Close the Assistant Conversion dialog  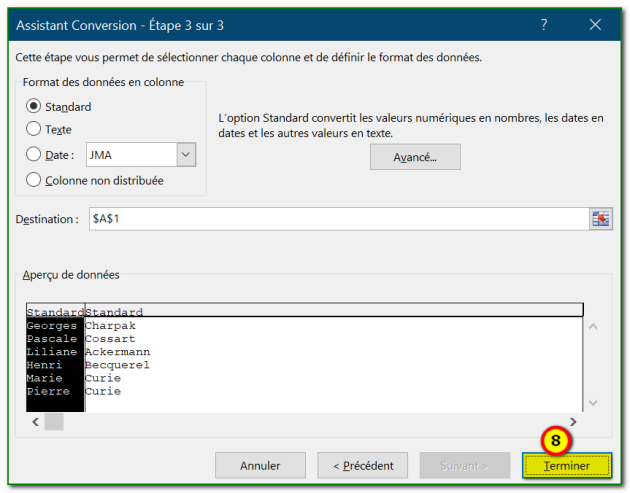pyautogui.click(x=595, y=24)
